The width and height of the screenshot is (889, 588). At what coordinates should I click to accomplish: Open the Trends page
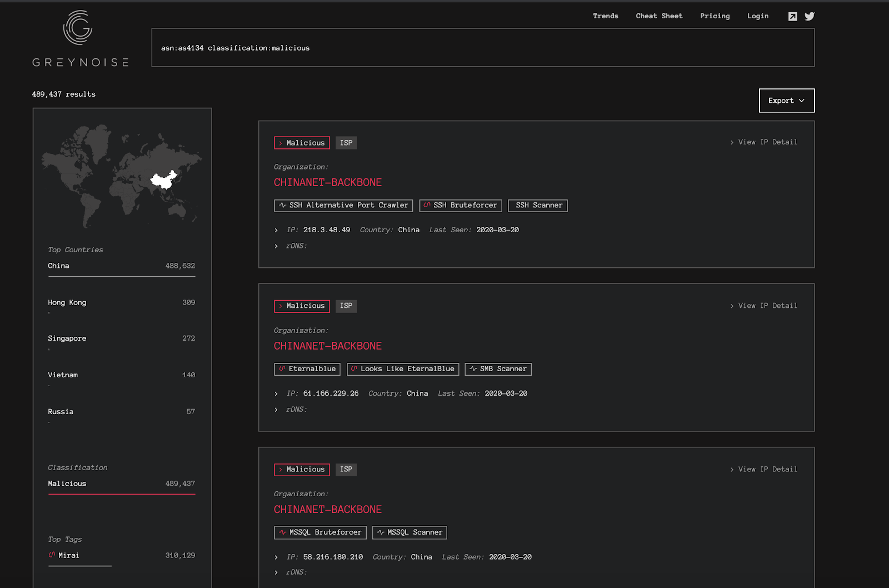tap(606, 16)
